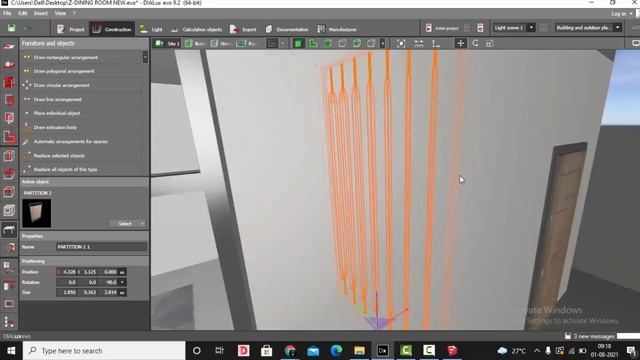Open the File menu
Viewport: 640px width, 360px height.
(7, 13)
